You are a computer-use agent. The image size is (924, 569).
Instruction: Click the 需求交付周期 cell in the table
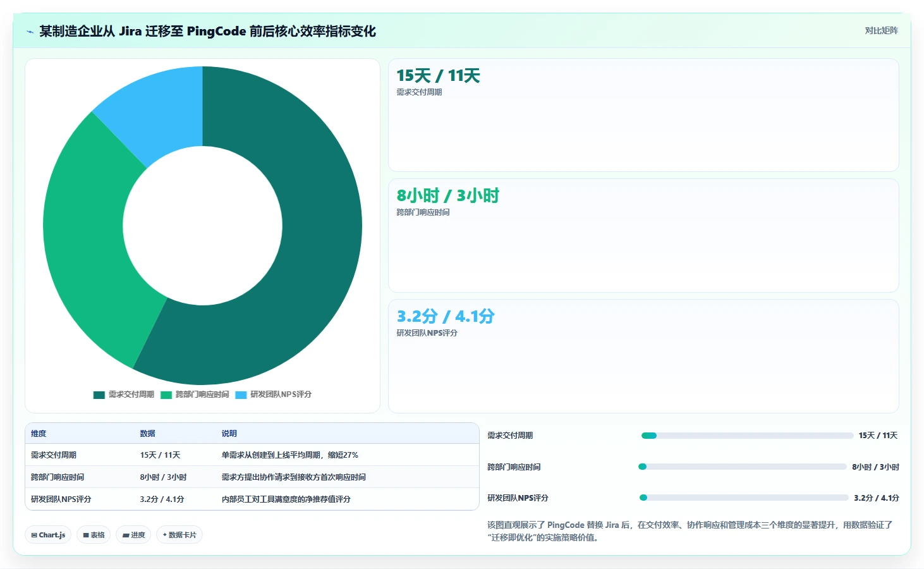54,455
